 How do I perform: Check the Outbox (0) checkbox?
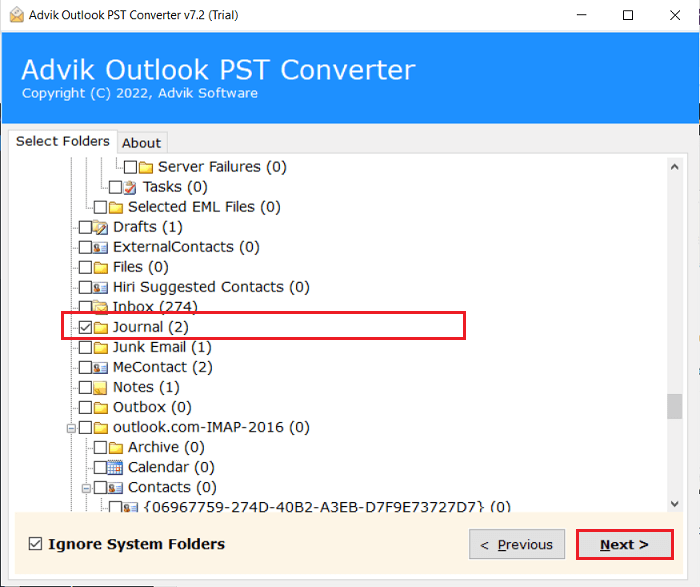point(85,408)
